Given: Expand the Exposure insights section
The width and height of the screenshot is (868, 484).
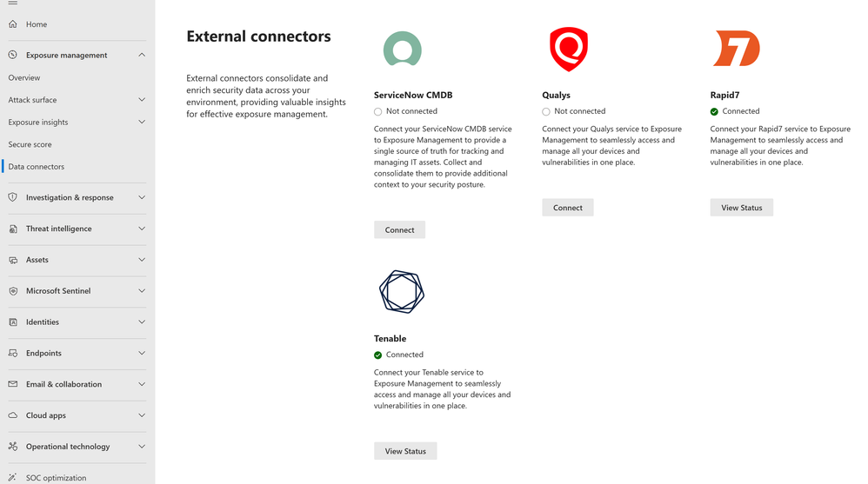Looking at the screenshot, I should click(142, 123).
